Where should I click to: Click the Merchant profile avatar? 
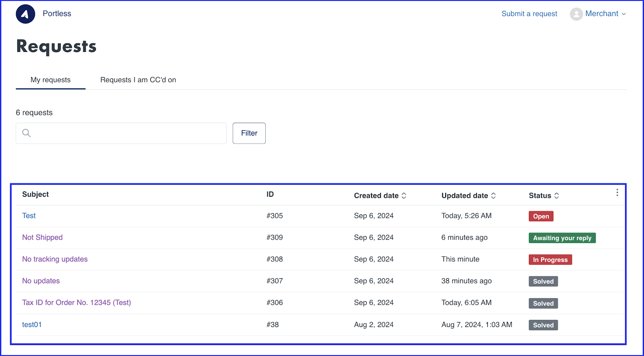point(576,14)
